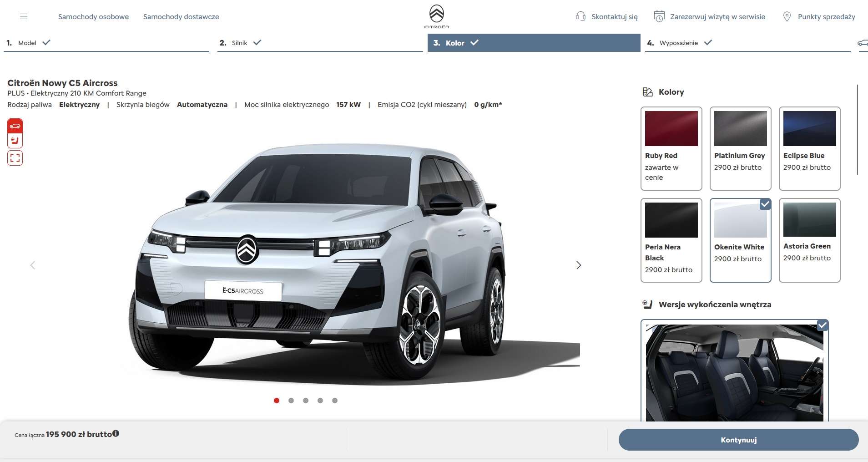868x462 pixels.
Task: Choose Astoria Green color
Action: click(x=810, y=240)
